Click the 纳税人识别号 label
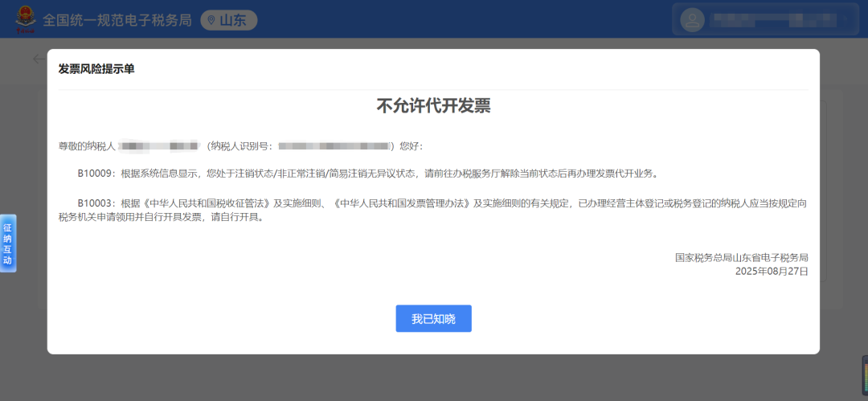 (x=240, y=146)
